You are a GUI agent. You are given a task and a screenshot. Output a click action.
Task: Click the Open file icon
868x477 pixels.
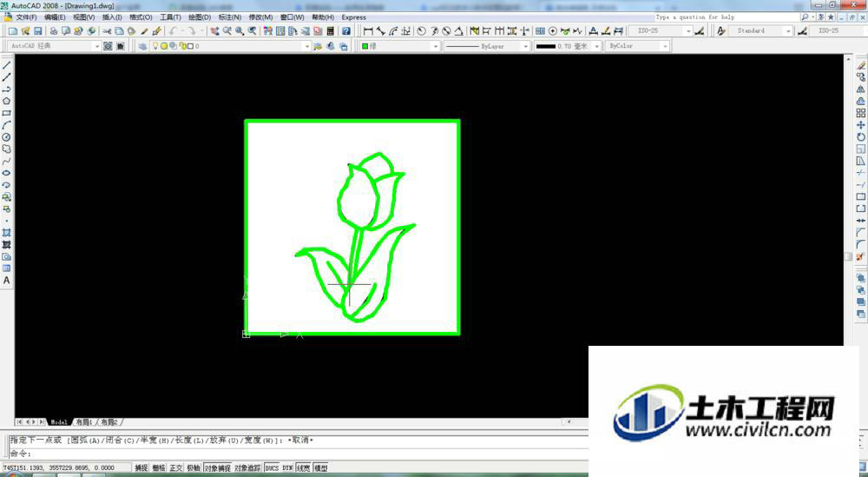pos(25,31)
